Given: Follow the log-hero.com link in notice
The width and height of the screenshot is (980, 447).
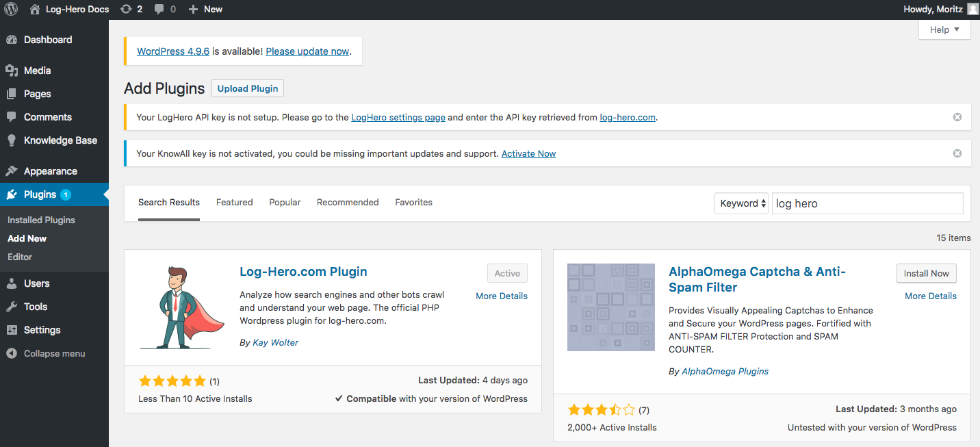Looking at the screenshot, I should point(628,117).
